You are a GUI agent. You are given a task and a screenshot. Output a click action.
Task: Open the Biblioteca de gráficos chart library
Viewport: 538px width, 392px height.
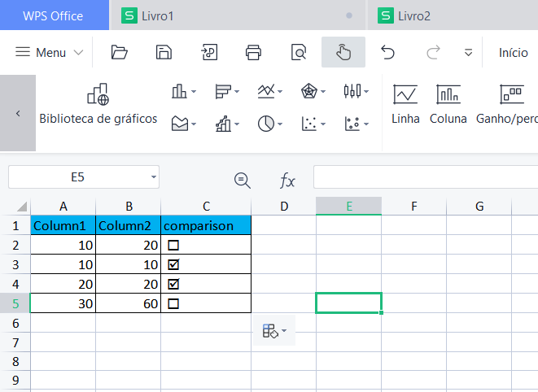click(x=98, y=104)
